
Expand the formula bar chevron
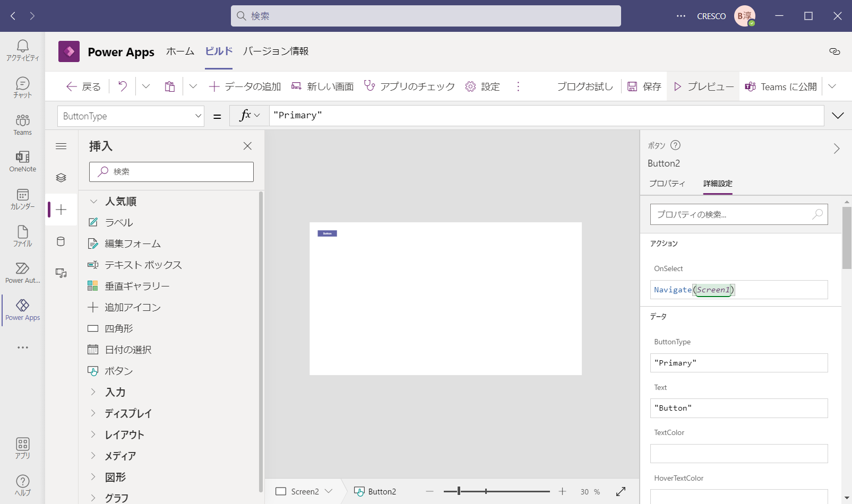[x=838, y=116]
